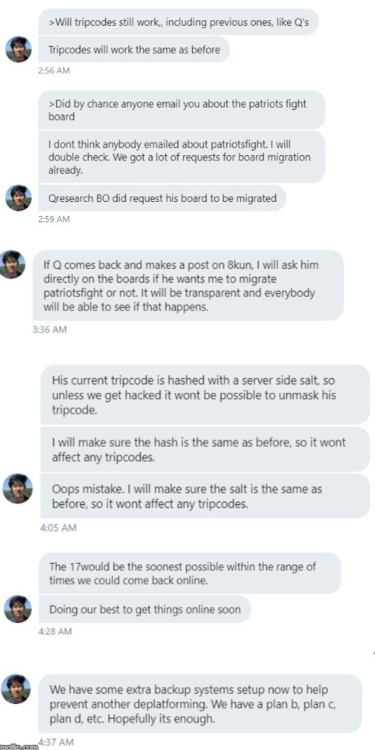The width and height of the screenshot is (375, 750).
Task: Select the 'make sure the hash is the same' message
Action: click(205, 449)
